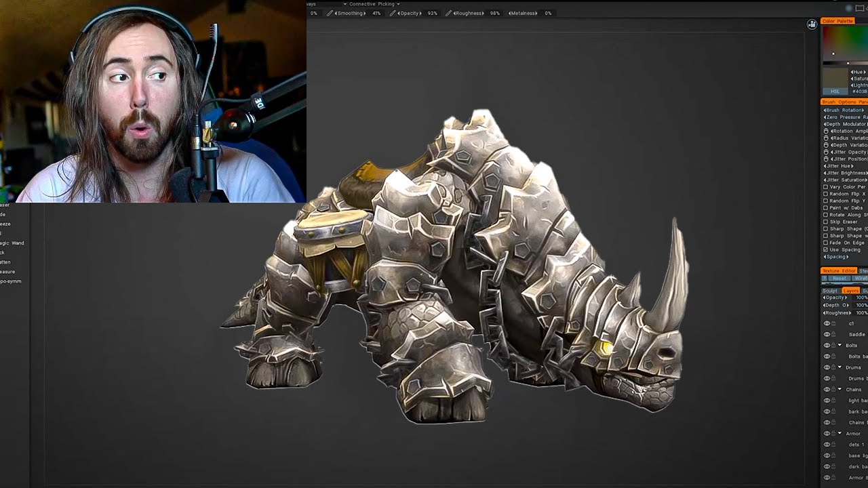Hide the Saddle layer

click(827, 334)
